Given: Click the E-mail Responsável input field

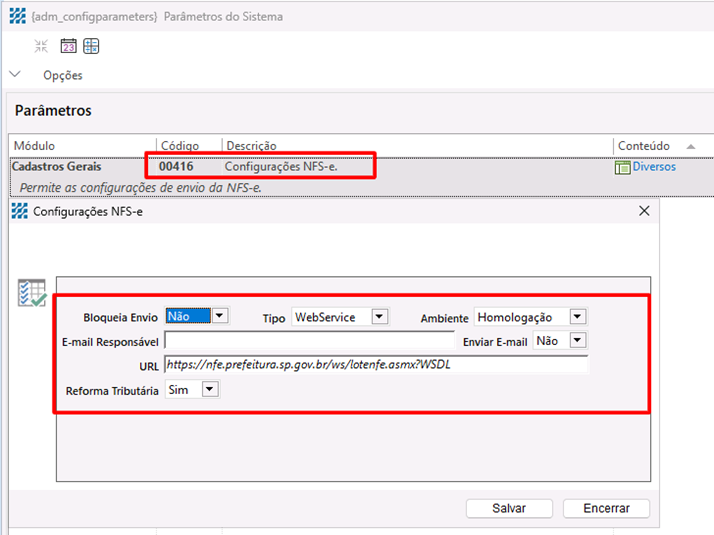Looking at the screenshot, I should 309,341.
